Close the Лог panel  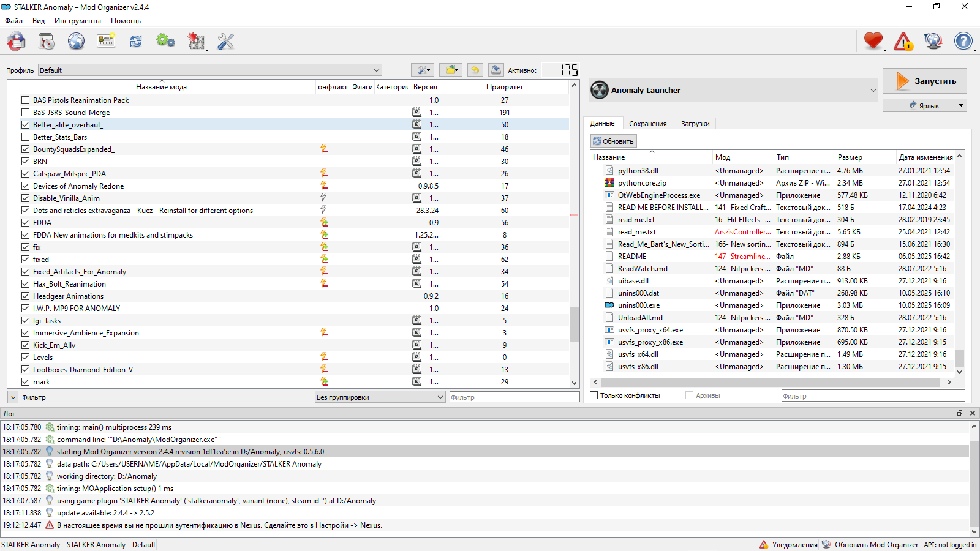tap(973, 413)
